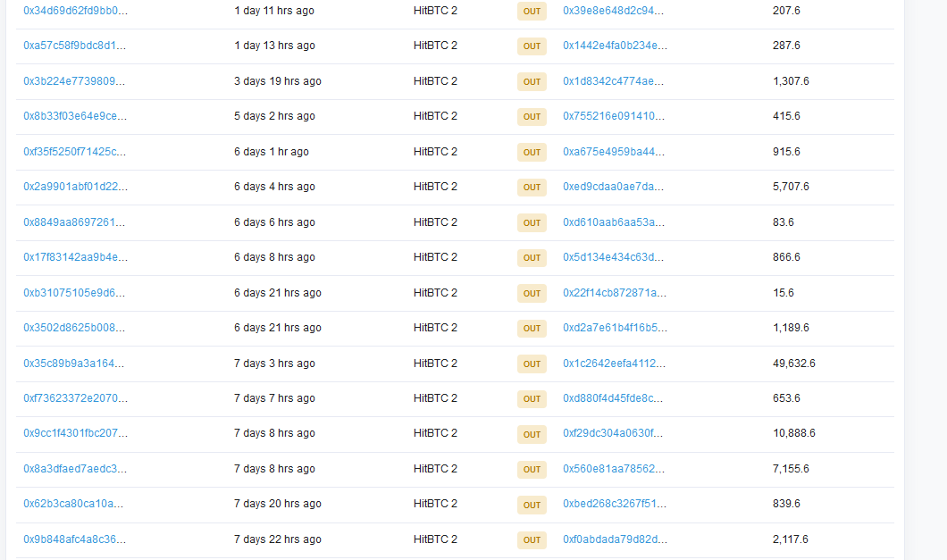Select HitBTC 2 sender in 1,307.6 row
The image size is (947, 560).
(435, 81)
